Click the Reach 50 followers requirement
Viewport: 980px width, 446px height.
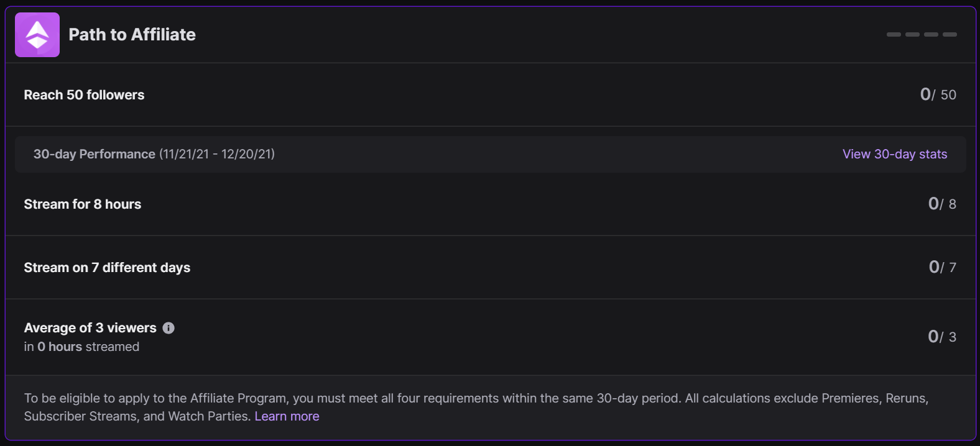click(x=84, y=95)
